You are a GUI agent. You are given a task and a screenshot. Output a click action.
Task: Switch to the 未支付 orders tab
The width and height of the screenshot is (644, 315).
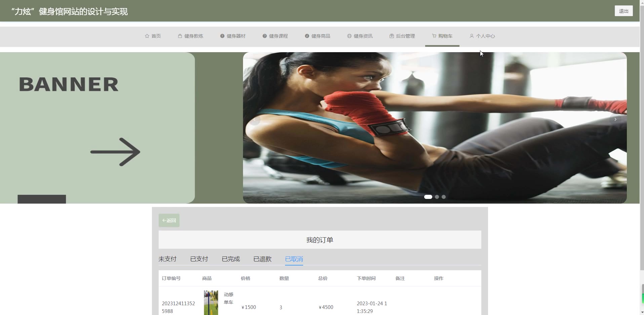(x=167, y=259)
